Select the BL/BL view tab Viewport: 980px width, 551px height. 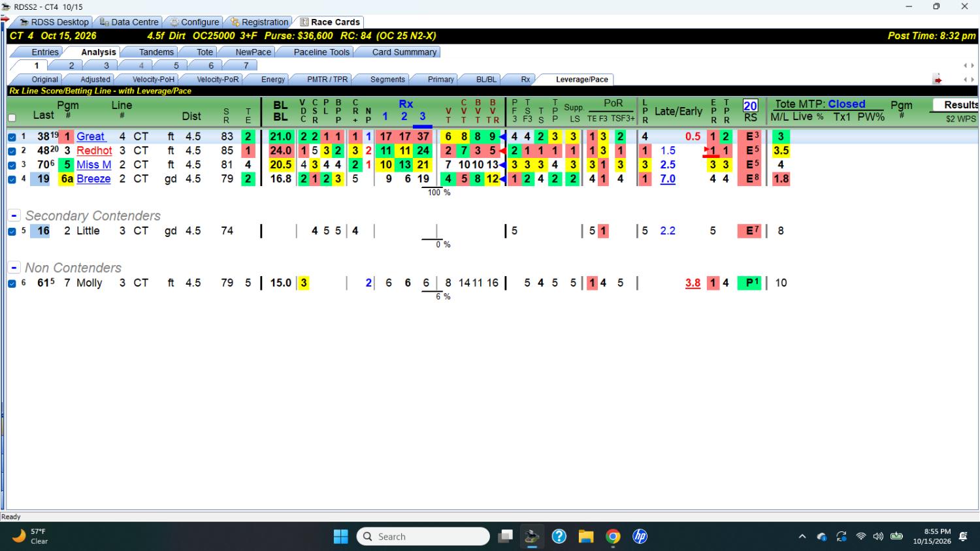486,80
